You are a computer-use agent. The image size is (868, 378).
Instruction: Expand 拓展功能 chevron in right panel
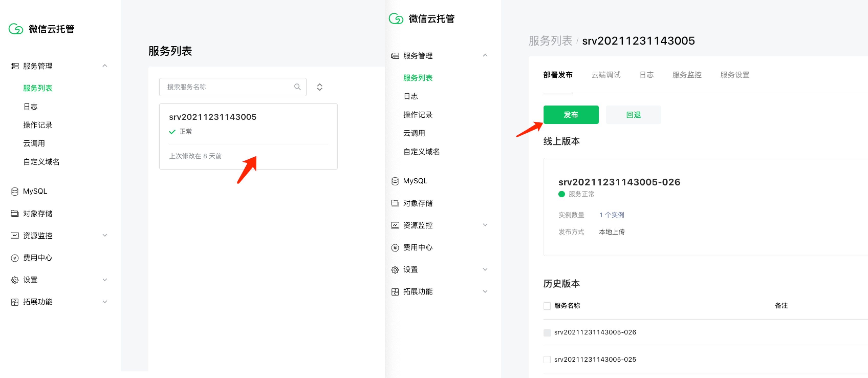[485, 291]
